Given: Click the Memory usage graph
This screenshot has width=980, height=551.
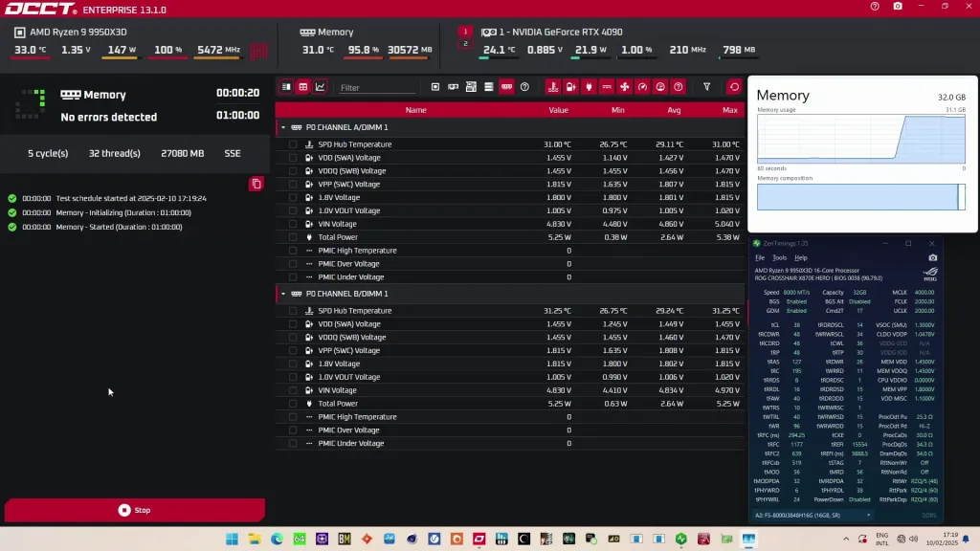Looking at the screenshot, I should 860,139.
